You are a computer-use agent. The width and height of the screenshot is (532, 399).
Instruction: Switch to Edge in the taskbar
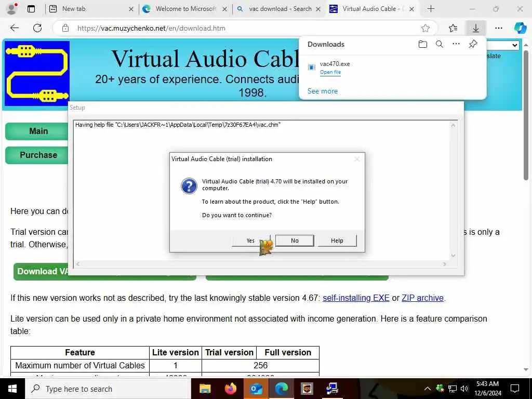point(281,389)
